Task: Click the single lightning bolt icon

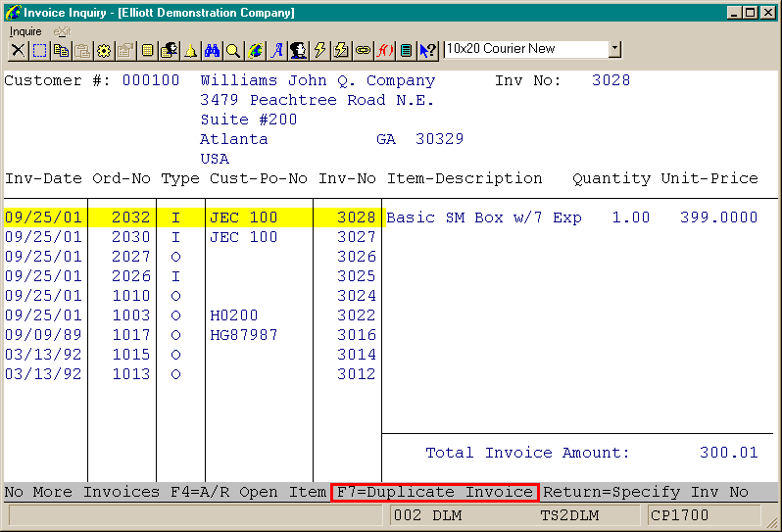Action: (x=319, y=50)
